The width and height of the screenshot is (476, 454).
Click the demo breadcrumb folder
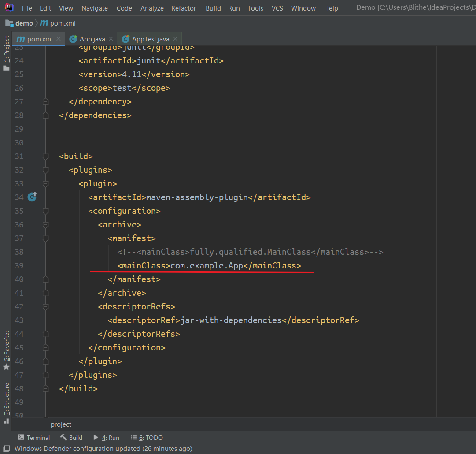click(19, 23)
